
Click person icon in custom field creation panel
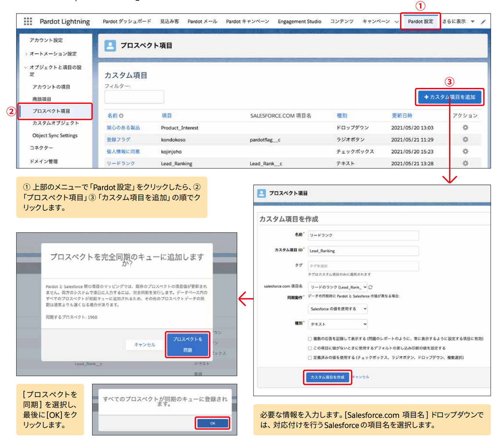(x=262, y=193)
